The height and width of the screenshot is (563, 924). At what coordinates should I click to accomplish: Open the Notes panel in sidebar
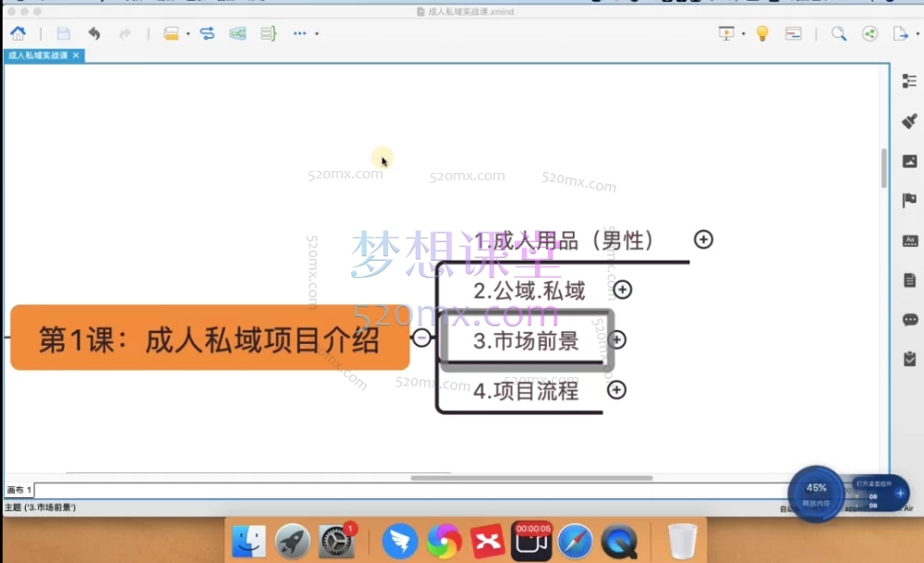[x=909, y=280]
